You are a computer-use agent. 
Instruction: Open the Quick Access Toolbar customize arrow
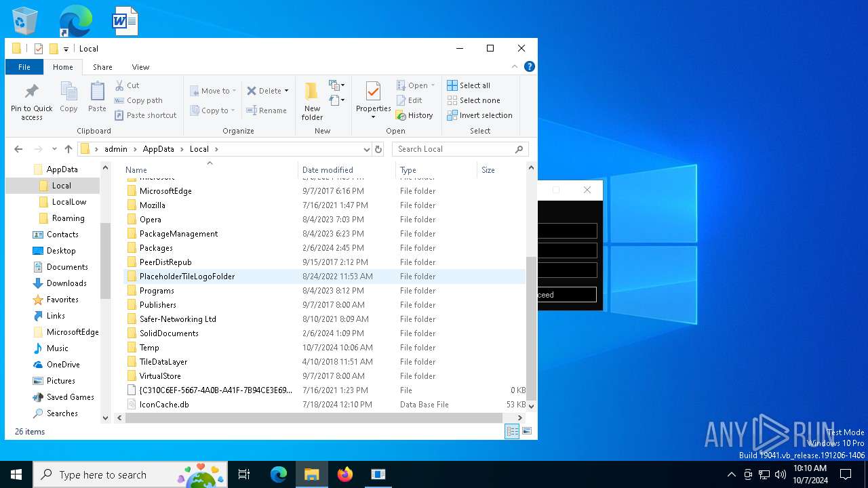pos(66,49)
